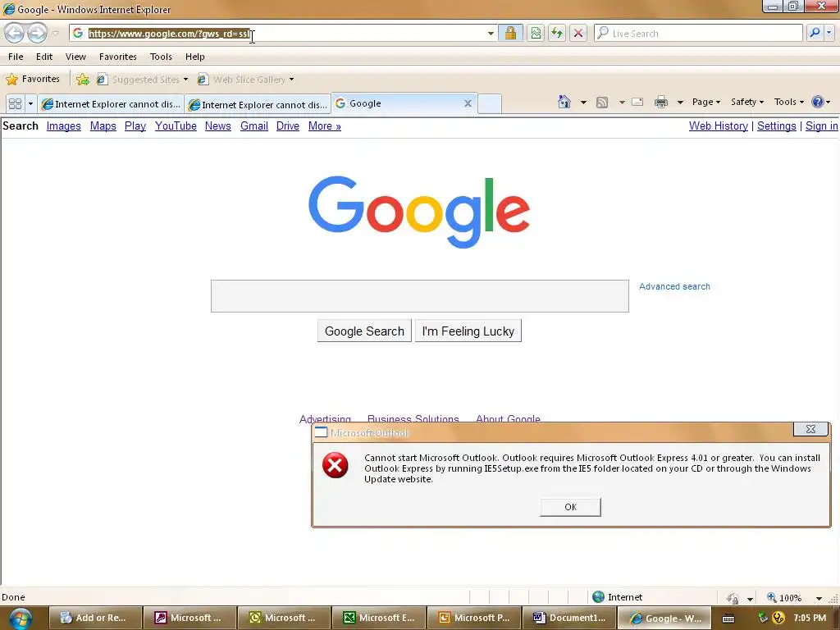Open the Tools command bar menu
This screenshot has height=630, width=840.
[x=788, y=102]
